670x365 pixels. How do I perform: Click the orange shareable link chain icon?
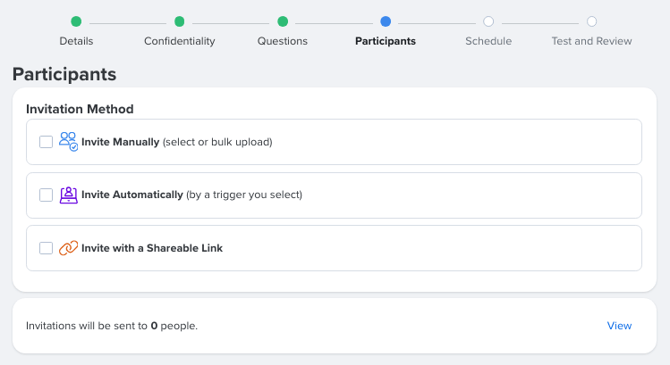(68, 248)
